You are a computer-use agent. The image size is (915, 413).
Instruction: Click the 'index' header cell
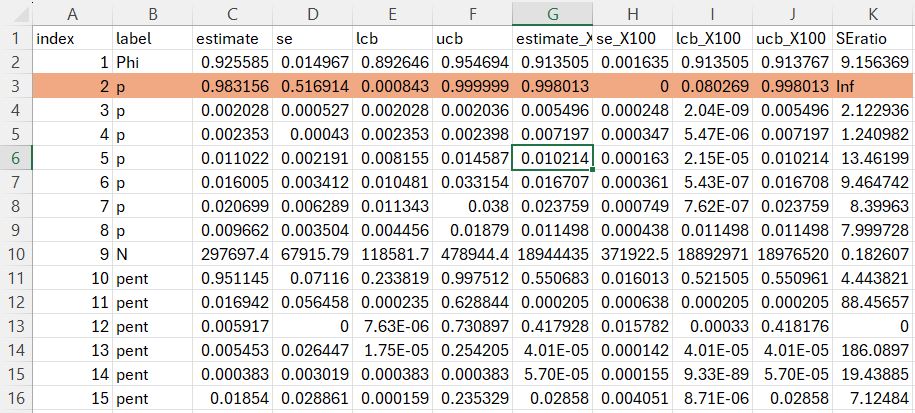click(x=72, y=38)
